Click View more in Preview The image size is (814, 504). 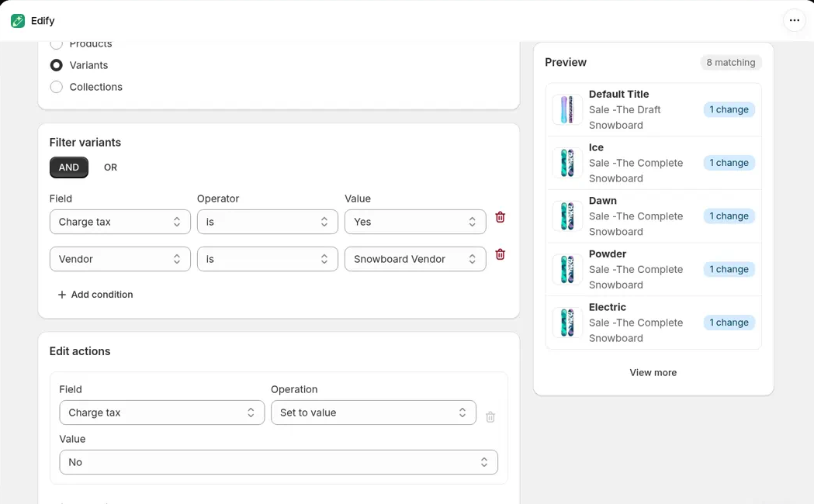click(653, 373)
